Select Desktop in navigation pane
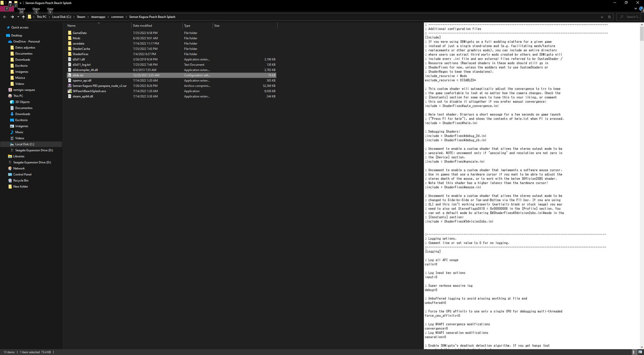This screenshot has width=644, height=355. click(x=17, y=36)
